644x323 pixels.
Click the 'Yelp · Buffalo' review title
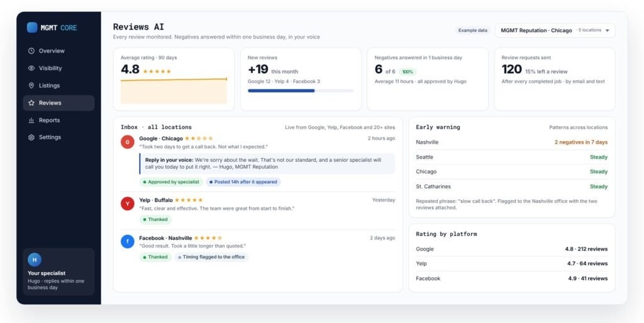pyautogui.click(x=156, y=200)
